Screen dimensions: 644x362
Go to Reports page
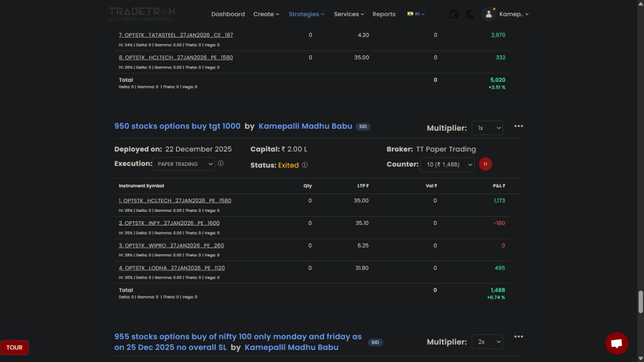(384, 14)
